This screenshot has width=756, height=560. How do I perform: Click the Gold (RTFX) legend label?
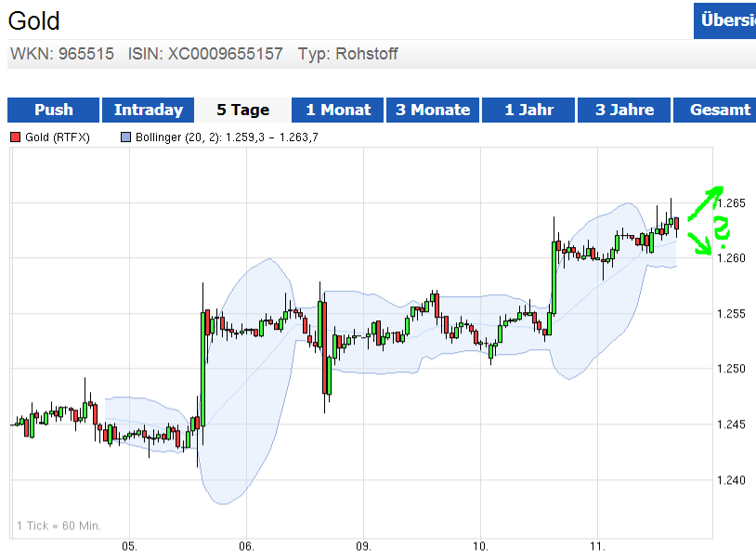point(58,137)
